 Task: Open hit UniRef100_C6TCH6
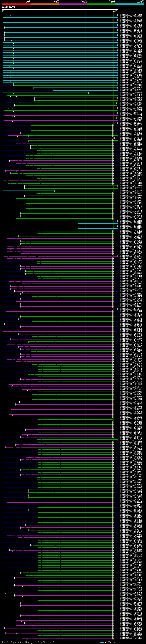pyautogui.click(x=131, y=15)
